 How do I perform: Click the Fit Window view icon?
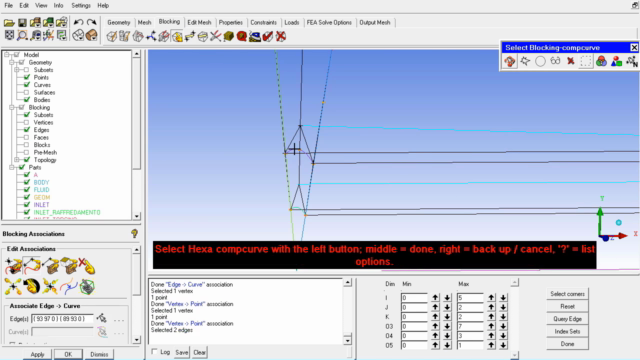tap(9, 36)
